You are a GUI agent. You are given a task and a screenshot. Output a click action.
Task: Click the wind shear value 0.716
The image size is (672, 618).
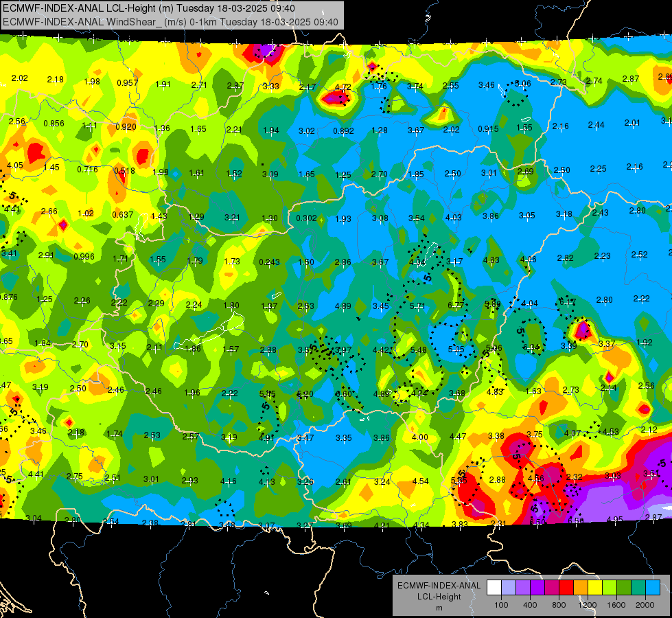87,169
